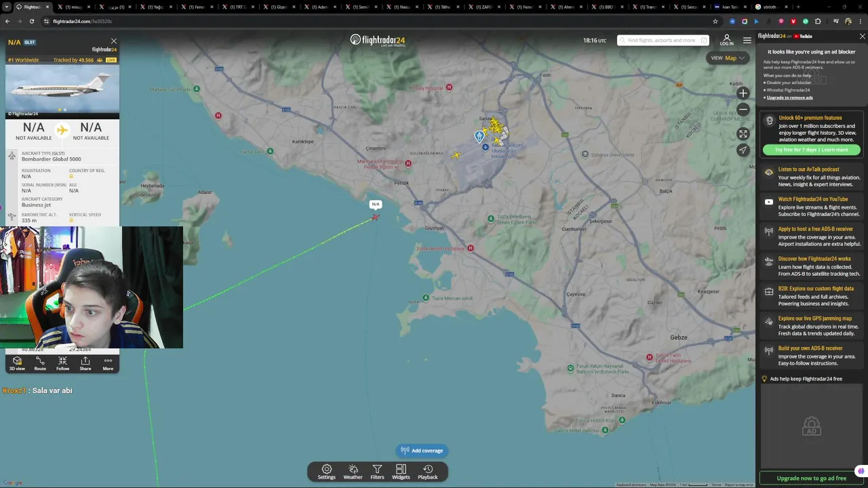Select the N/A aircraft on the map
Screen dimensions: 868x488
[x=375, y=217]
